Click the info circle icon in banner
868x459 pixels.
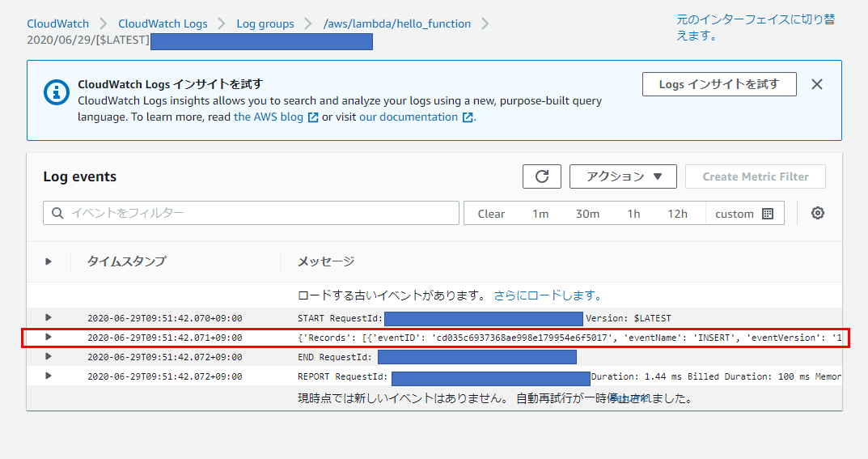tap(57, 92)
